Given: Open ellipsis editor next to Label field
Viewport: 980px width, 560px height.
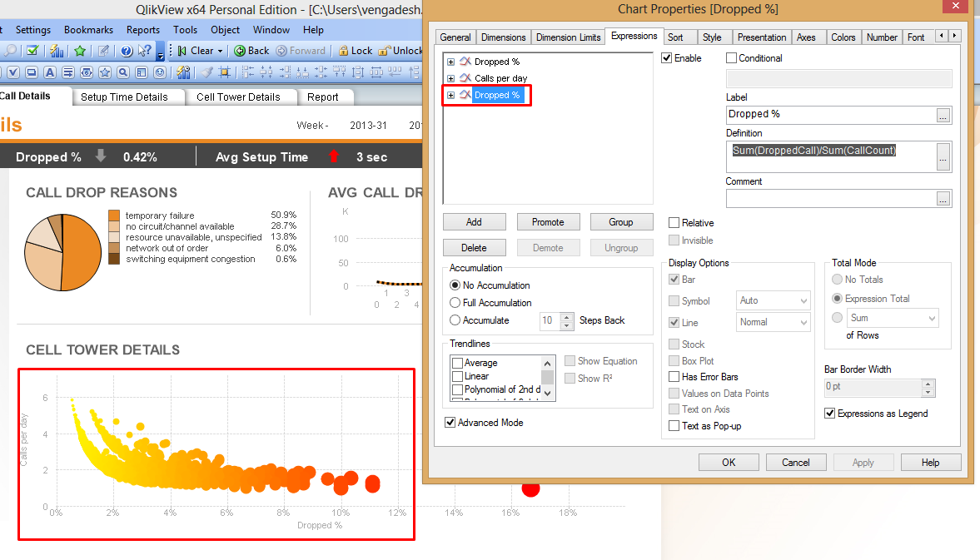Looking at the screenshot, I should click(x=943, y=115).
